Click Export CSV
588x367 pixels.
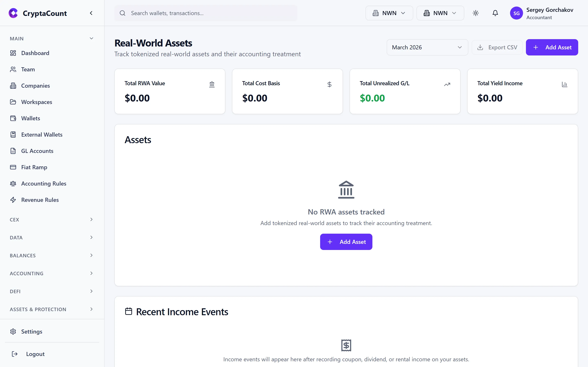[497, 47]
